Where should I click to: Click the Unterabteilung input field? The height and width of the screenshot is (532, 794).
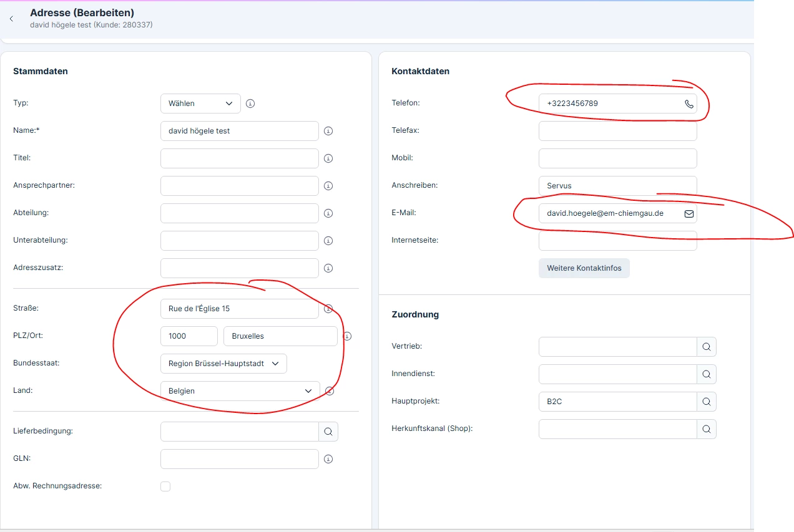(240, 241)
